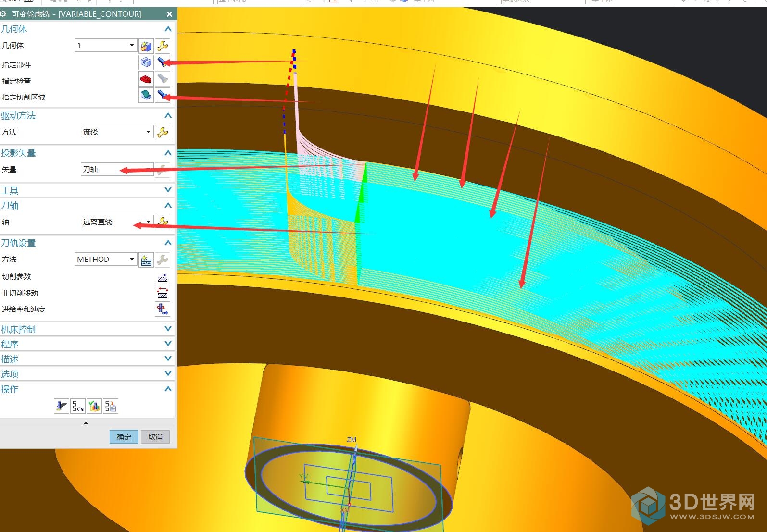Open the 流线 drive method dropdown
The height and width of the screenshot is (532, 767).
(x=117, y=132)
